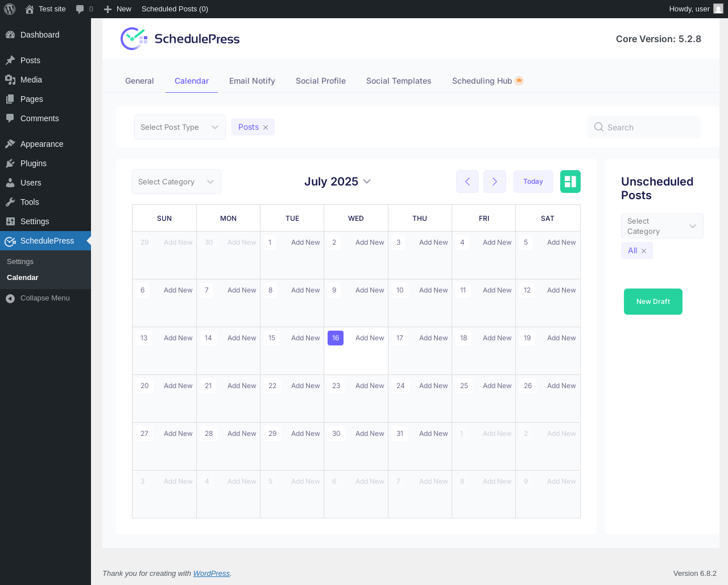
Task: Click the calendar Search field
Action: coord(644,127)
